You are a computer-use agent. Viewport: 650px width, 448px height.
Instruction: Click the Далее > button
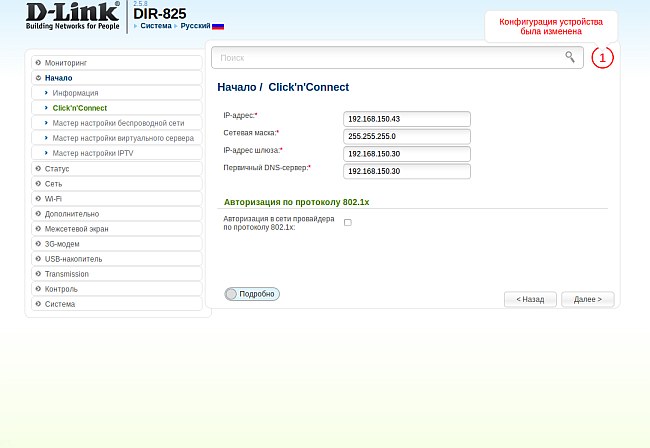(x=587, y=299)
